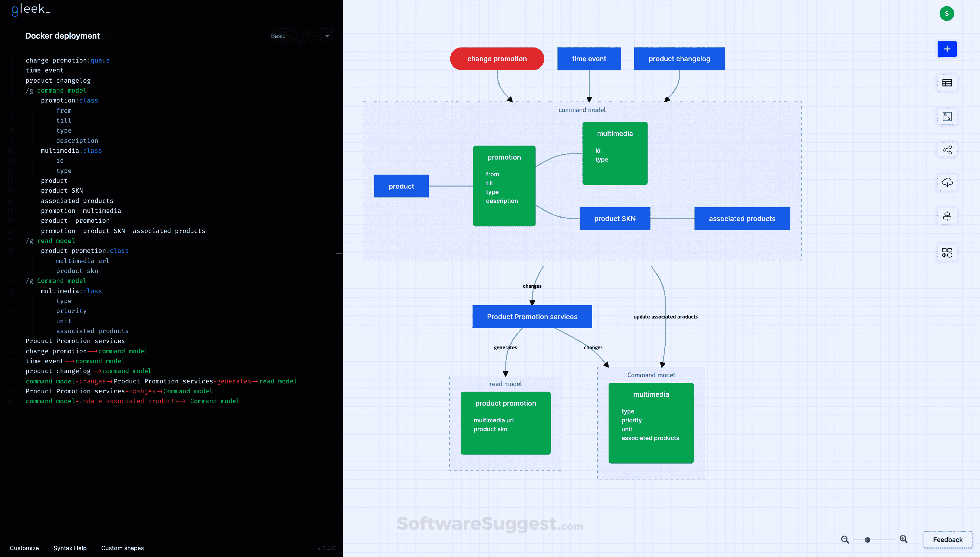
Task: Click the share diagram icon
Action: coord(947,150)
